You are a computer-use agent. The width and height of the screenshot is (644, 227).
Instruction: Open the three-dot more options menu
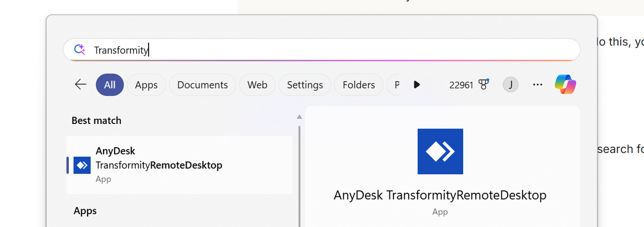[x=537, y=85]
